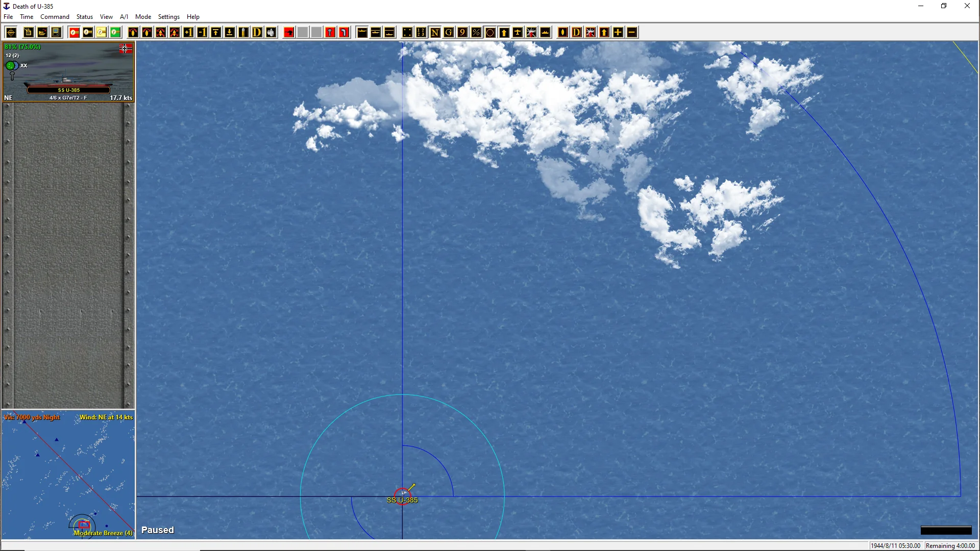This screenshot has height=551, width=980.
Task: Open the Command menu
Action: point(55,17)
